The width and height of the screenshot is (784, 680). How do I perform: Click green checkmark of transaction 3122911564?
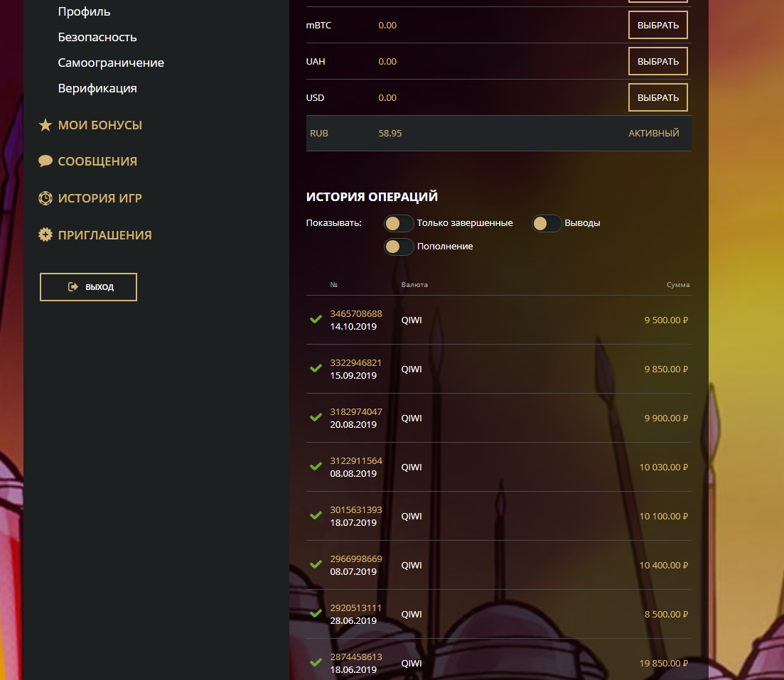(316, 467)
